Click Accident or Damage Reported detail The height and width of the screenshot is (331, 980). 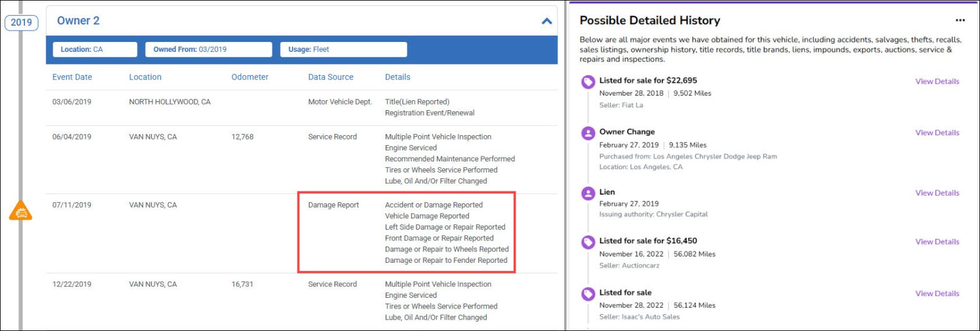pyautogui.click(x=434, y=205)
